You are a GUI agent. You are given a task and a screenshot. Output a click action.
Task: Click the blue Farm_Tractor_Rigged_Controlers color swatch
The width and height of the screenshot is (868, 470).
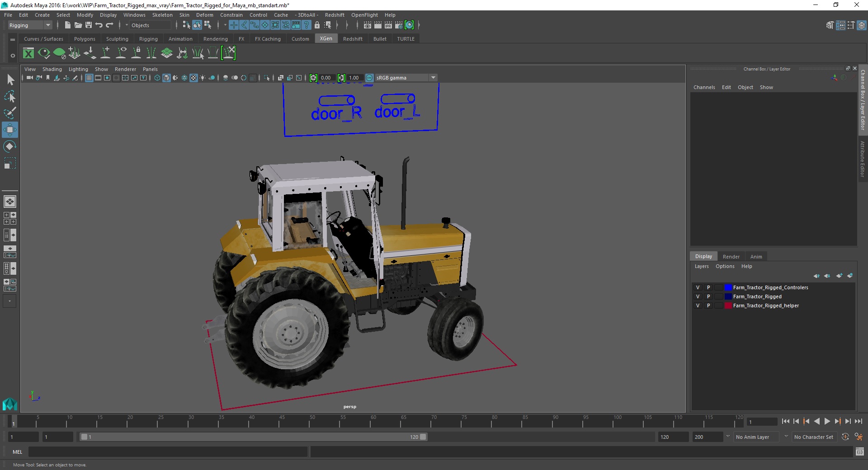pyautogui.click(x=728, y=287)
